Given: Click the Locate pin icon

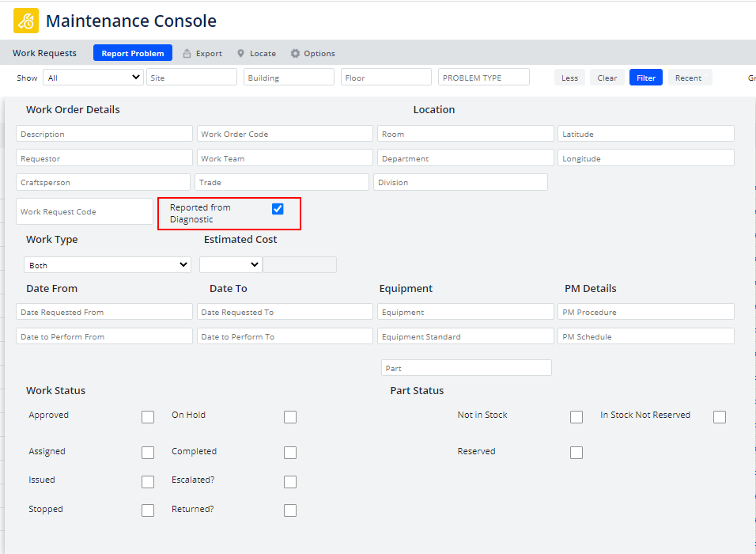Looking at the screenshot, I should point(241,54).
